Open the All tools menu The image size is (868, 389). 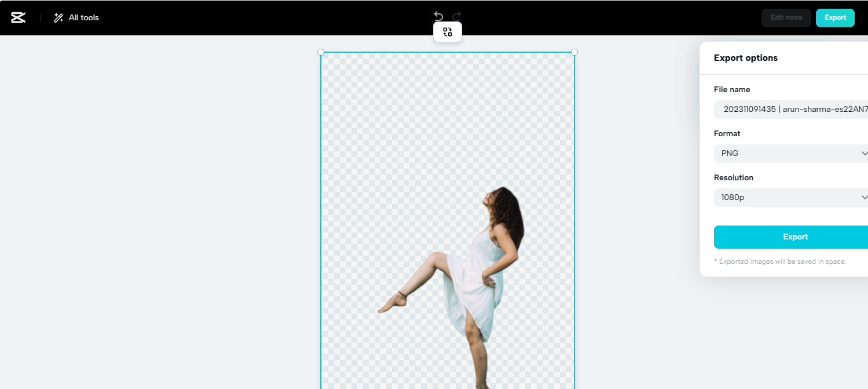click(76, 18)
